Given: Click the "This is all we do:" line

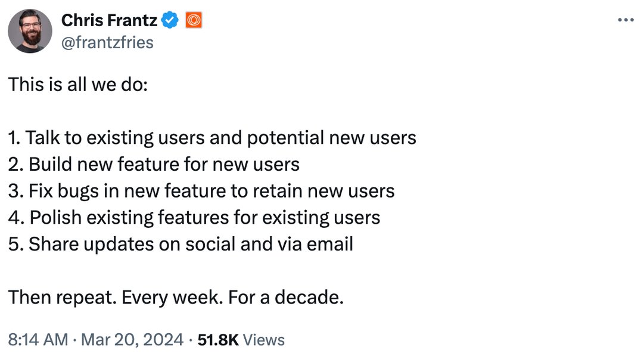Looking at the screenshot, I should coord(78,84).
